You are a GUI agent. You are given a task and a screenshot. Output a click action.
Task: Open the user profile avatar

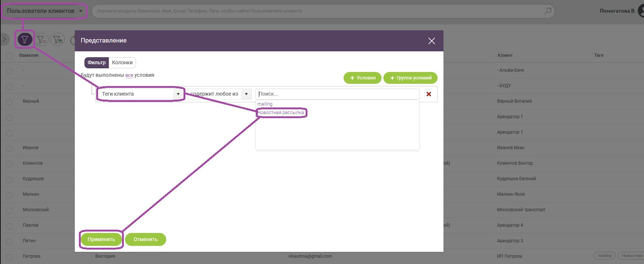641,11
